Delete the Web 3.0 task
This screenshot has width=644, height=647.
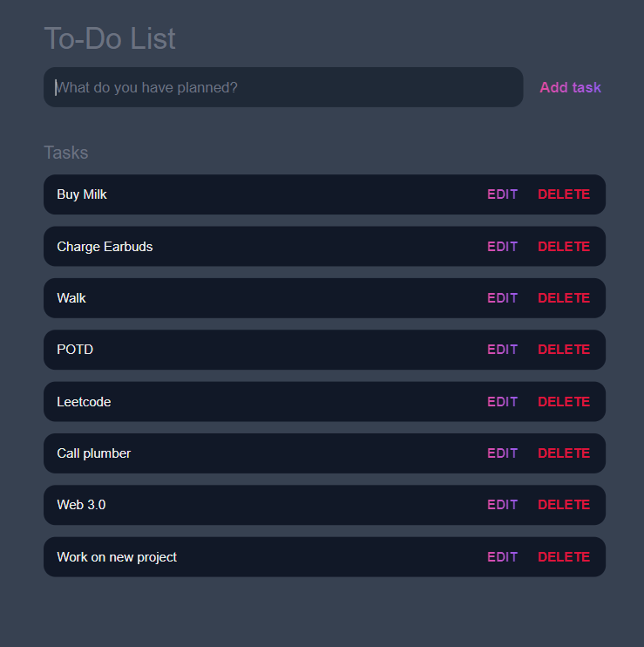564,505
